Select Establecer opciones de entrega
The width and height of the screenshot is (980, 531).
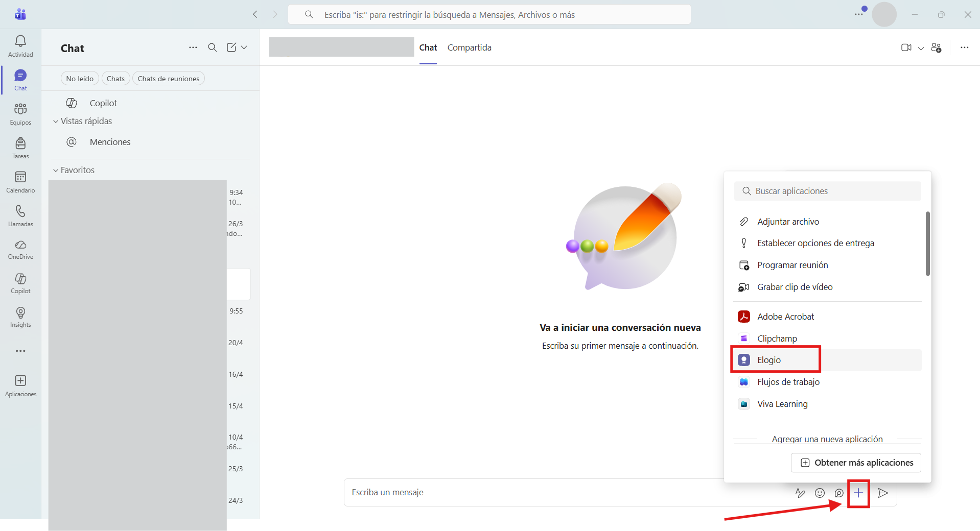coord(828,243)
